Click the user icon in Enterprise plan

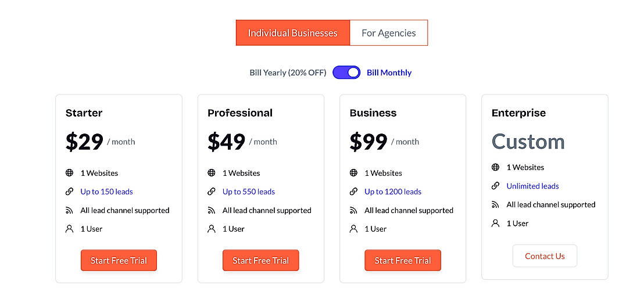click(x=495, y=223)
